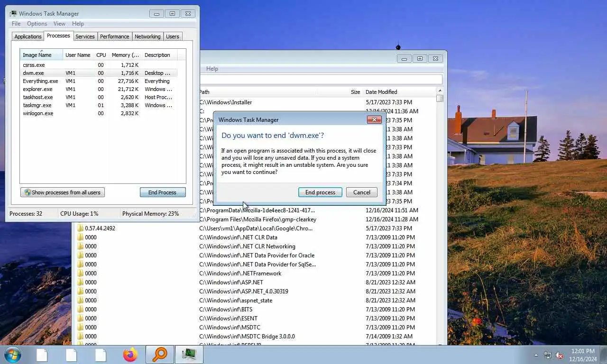Select the dwm.exe process row
Viewport: 607px width, 364px height.
(x=99, y=73)
